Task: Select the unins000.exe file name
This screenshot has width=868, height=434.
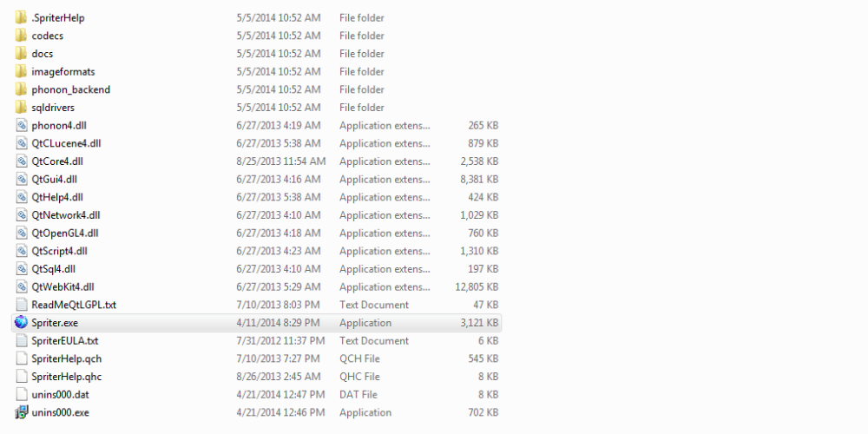Action: (61, 412)
